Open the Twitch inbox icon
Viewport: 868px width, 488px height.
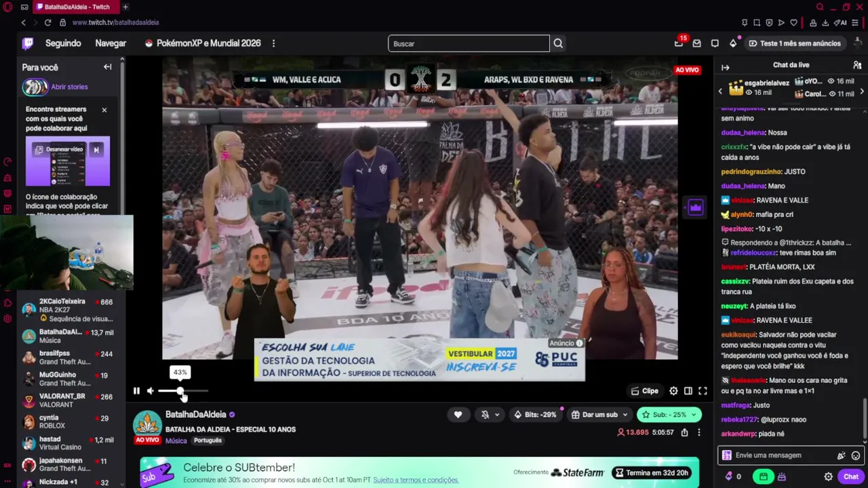696,43
